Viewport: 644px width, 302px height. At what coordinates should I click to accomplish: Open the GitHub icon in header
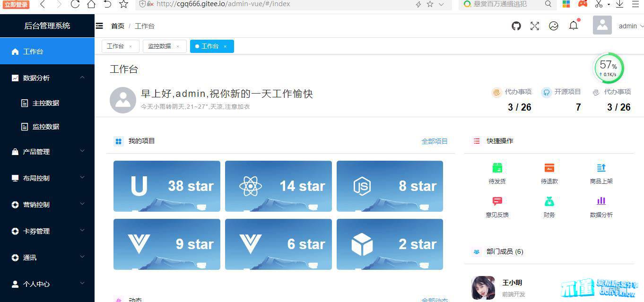[x=516, y=26]
